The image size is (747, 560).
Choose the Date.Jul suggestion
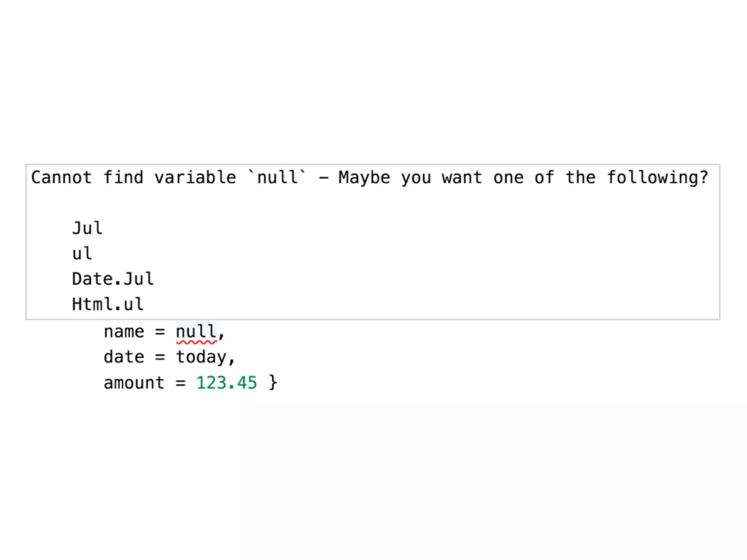[x=113, y=279]
